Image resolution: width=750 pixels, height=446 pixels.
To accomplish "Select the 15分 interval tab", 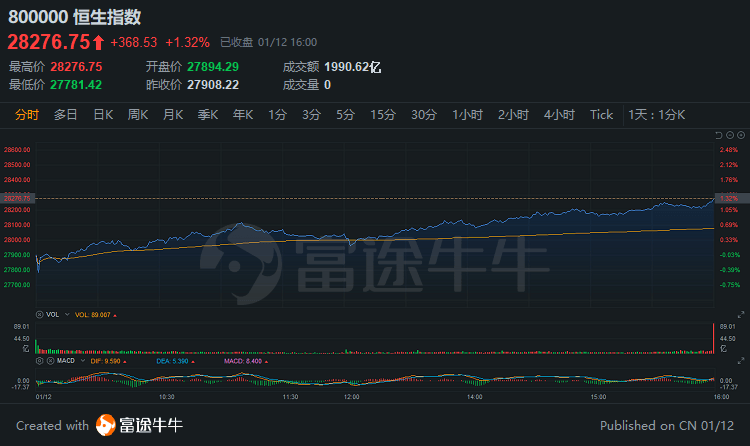I will point(383,115).
